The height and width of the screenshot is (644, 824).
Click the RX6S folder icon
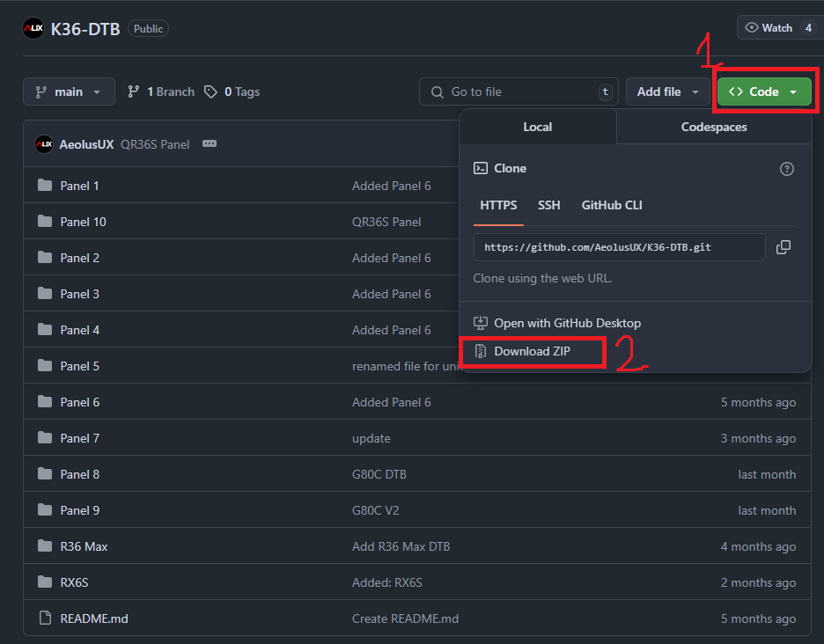[x=45, y=582]
